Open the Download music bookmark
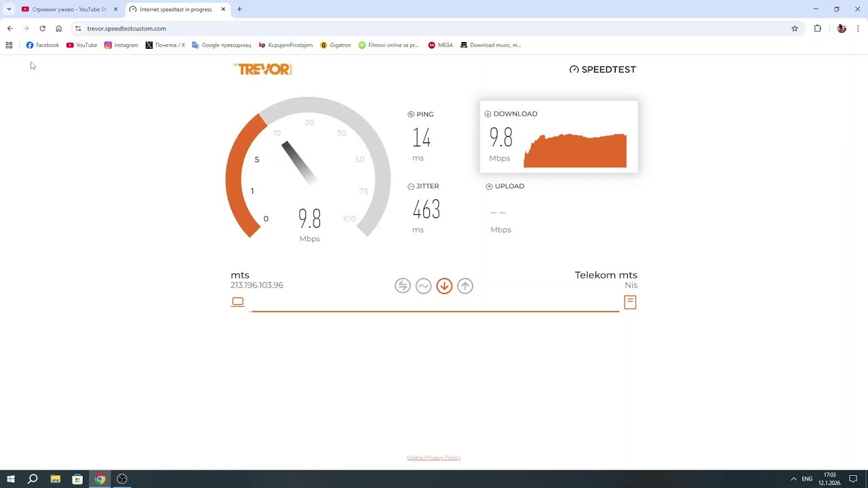The width and height of the screenshot is (868, 488). click(x=491, y=45)
